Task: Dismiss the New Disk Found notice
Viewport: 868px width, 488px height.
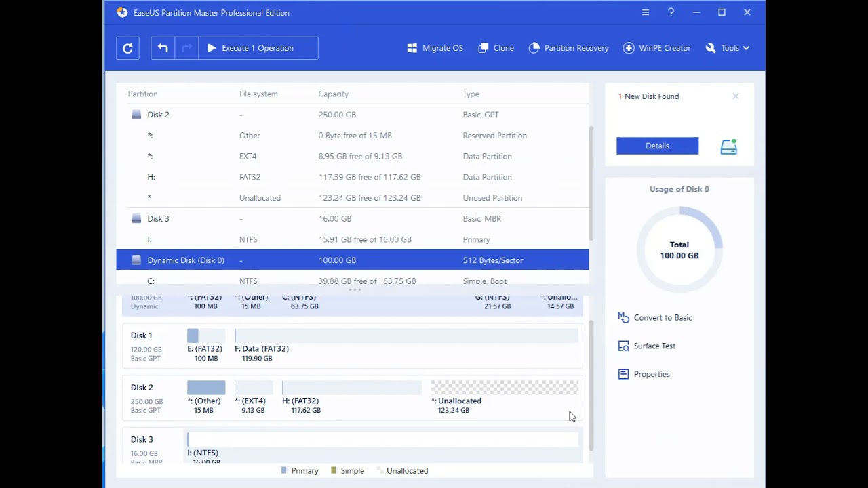Action: [x=736, y=96]
